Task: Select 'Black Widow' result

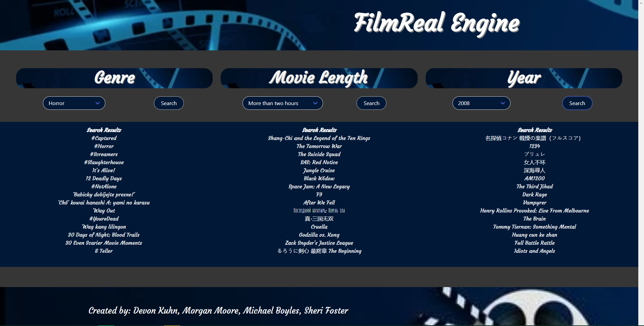Action: pos(319,178)
